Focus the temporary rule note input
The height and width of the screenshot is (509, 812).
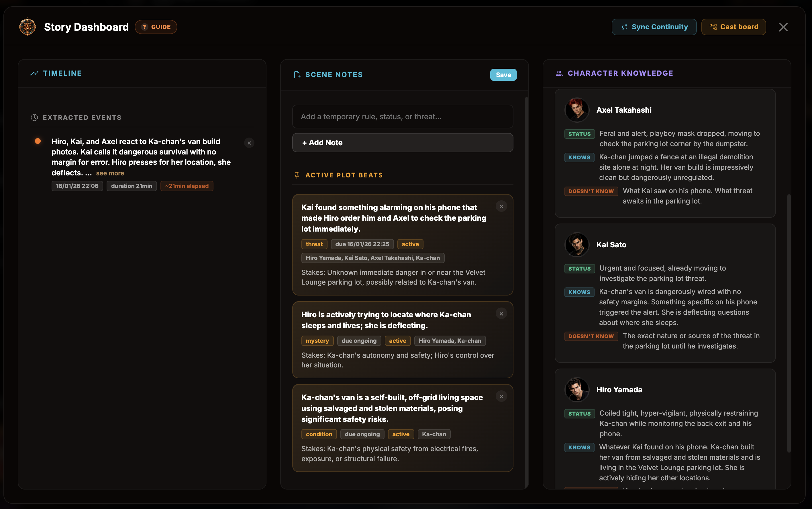pyautogui.click(x=403, y=116)
